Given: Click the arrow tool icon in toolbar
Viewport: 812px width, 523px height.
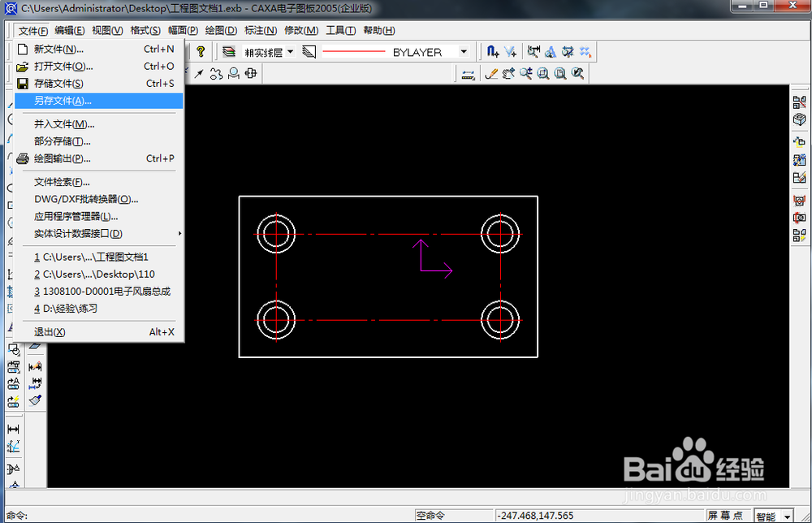Looking at the screenshot, I should click(199, 74).
